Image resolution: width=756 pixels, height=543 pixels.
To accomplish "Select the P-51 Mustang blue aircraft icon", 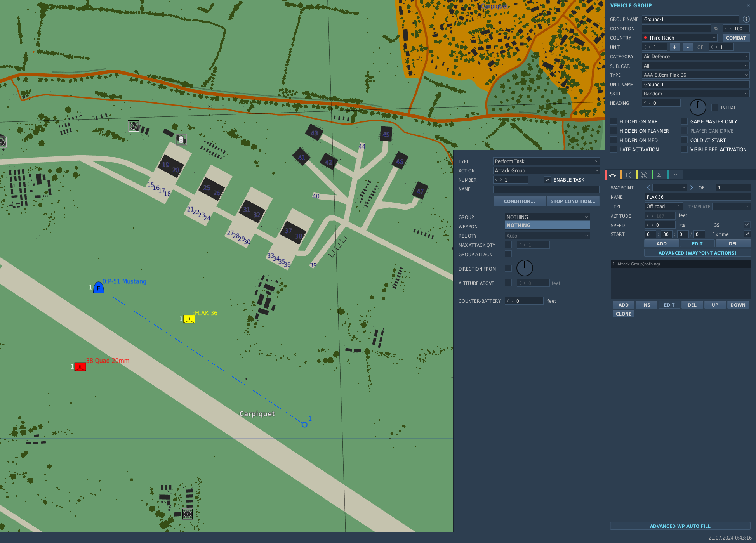I will coord(99,288).
